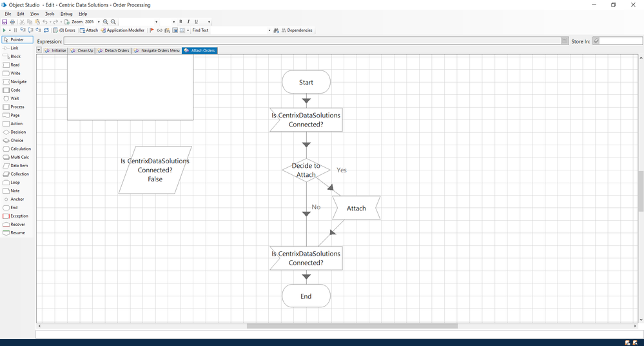Click the zoom in magnifier icon
The width and height of the screenshot is (644, 346).
pos(106,22)
